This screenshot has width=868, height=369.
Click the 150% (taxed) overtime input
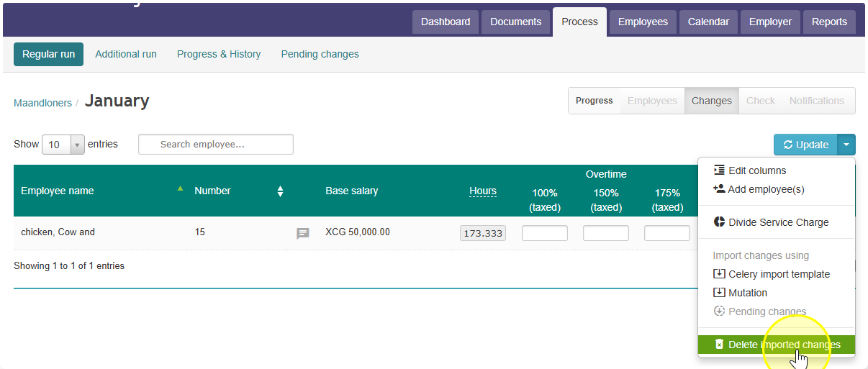tap(606, 233)
